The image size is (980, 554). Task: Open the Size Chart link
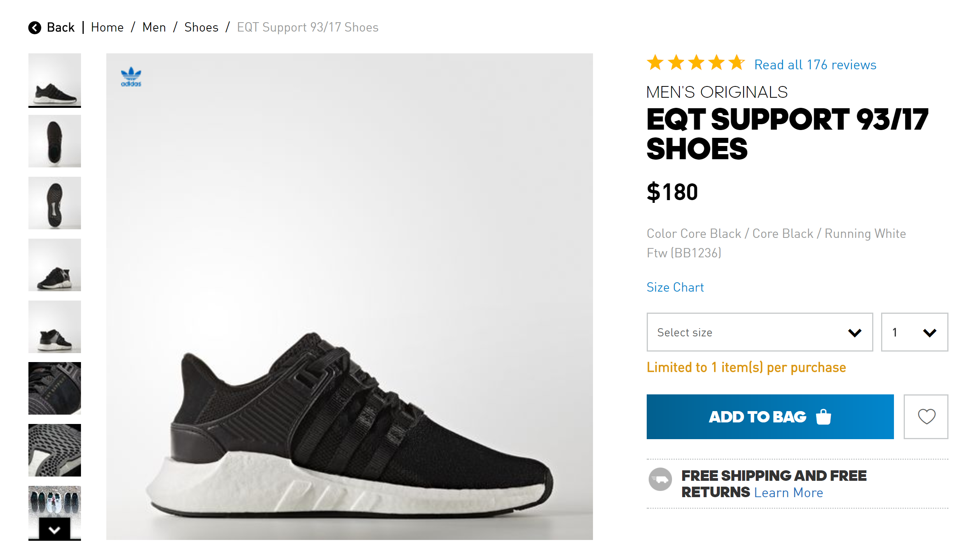[x=675, y=287]
